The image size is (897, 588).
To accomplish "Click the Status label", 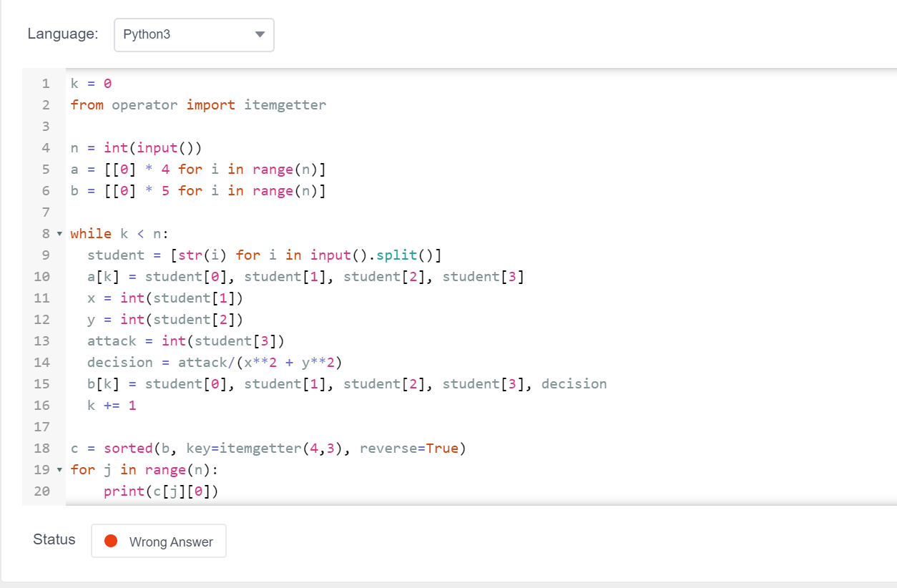I will [54, 539].
